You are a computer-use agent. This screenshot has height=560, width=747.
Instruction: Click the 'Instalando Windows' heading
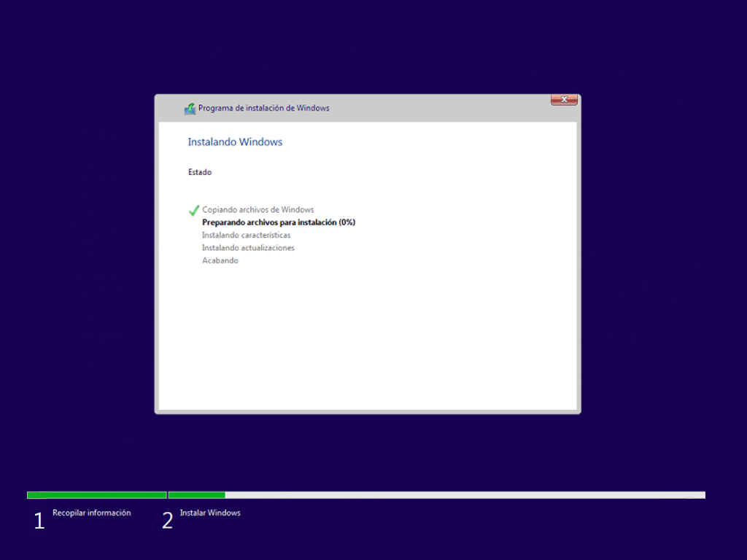point(235,141)
